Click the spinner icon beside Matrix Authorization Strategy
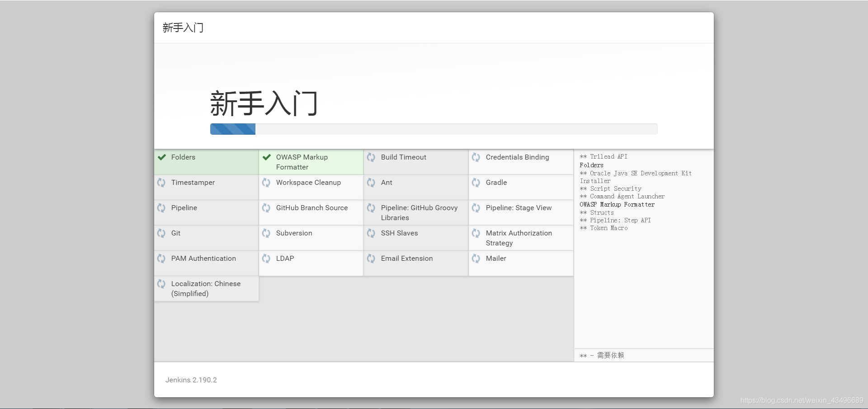The height and width of the screenshot is (409, 868). [x=476, y=233]
